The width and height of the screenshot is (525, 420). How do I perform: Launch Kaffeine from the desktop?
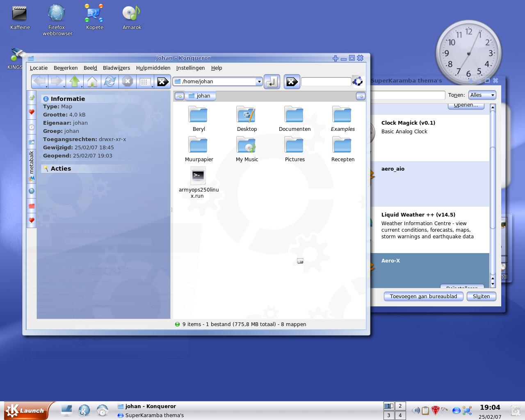coord(20,17)
